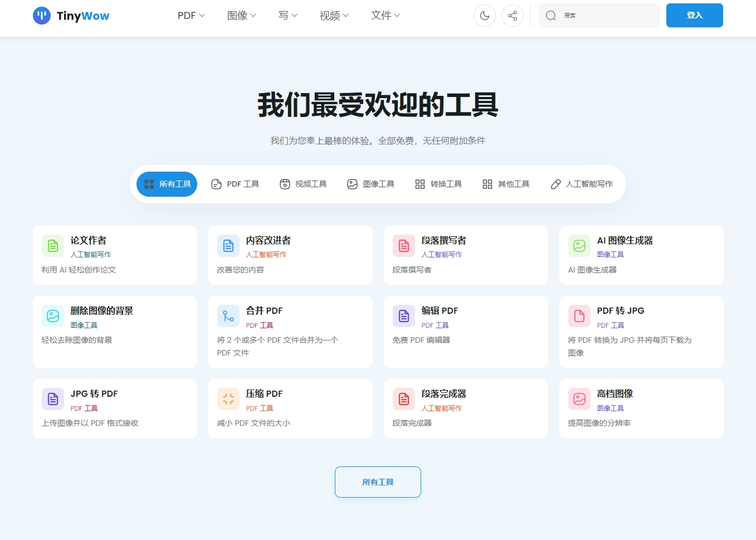Open the 论文作者 tool title
This screenshot has width=756, height=540.
(x=89, y=240)
